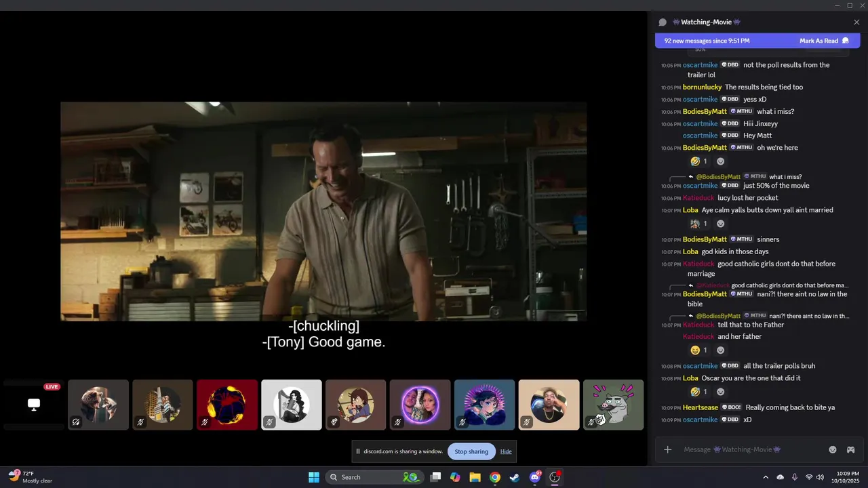
Task: Open the weather widget showing 72°F
Action: click(31, 477)
